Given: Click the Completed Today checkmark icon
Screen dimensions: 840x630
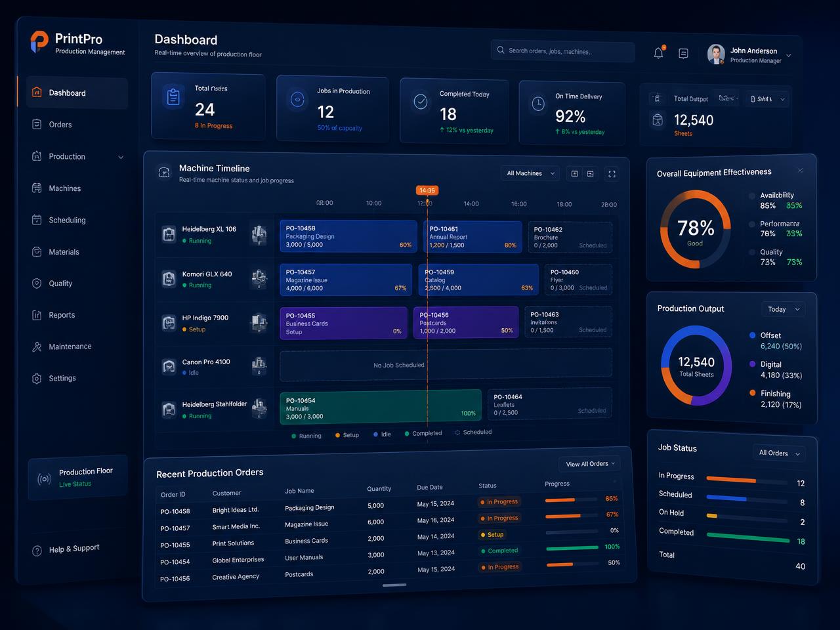Looking at the screenshot, I should 420,102.
